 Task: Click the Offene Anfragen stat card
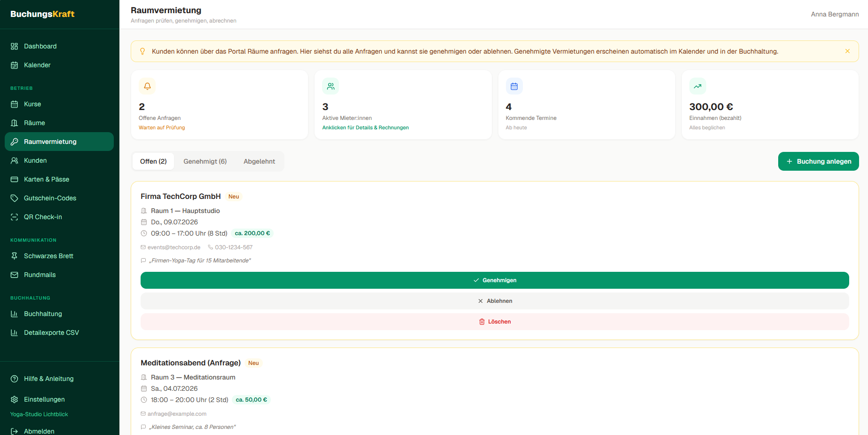(x=220, y=105)
